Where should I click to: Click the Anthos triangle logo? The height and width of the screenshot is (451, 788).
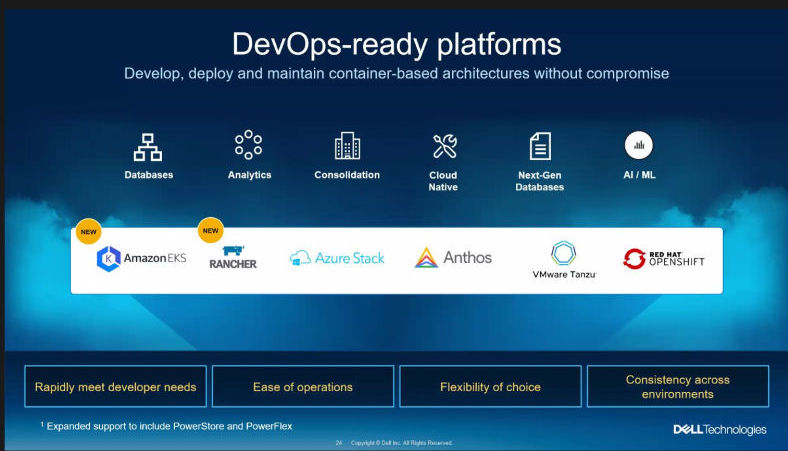coord(426,258)
